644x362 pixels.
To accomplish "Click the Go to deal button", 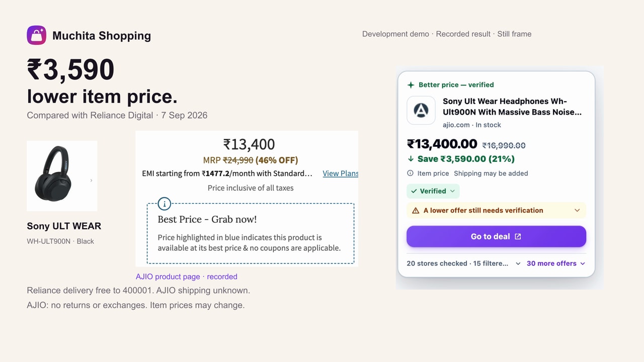I will [496, 236].
